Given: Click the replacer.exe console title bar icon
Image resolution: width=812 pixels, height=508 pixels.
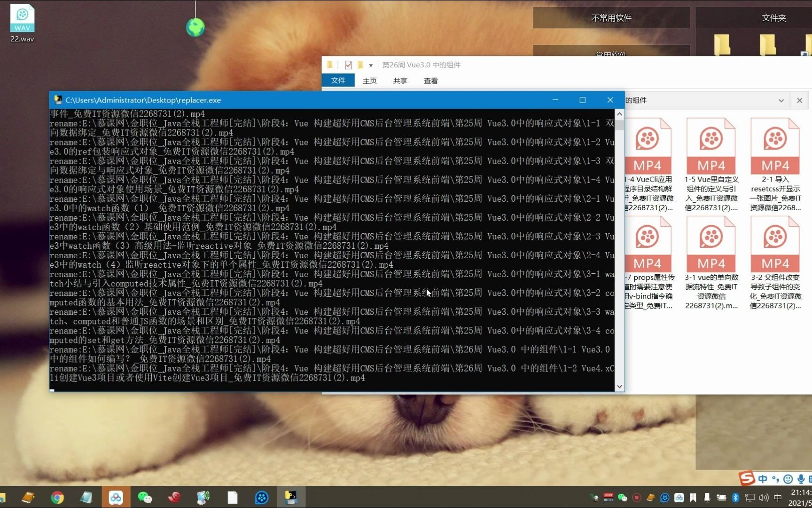Looking at the screenshot, I should 58,100.
